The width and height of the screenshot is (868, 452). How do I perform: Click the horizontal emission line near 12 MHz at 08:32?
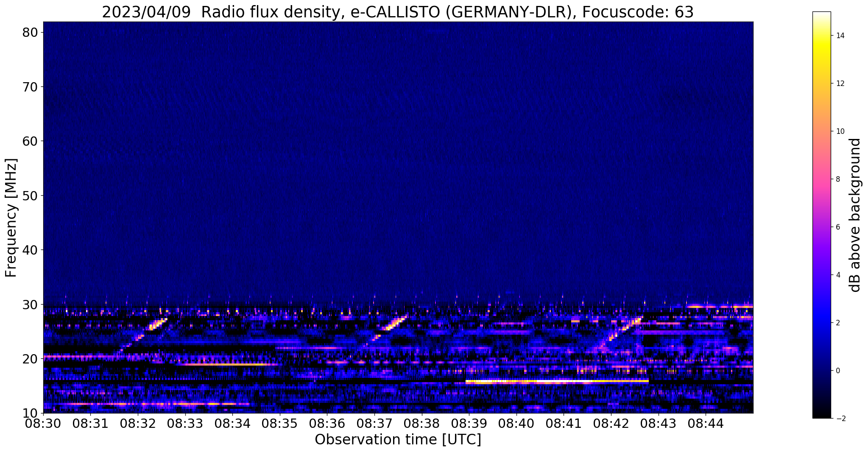(x=148, y=404)
